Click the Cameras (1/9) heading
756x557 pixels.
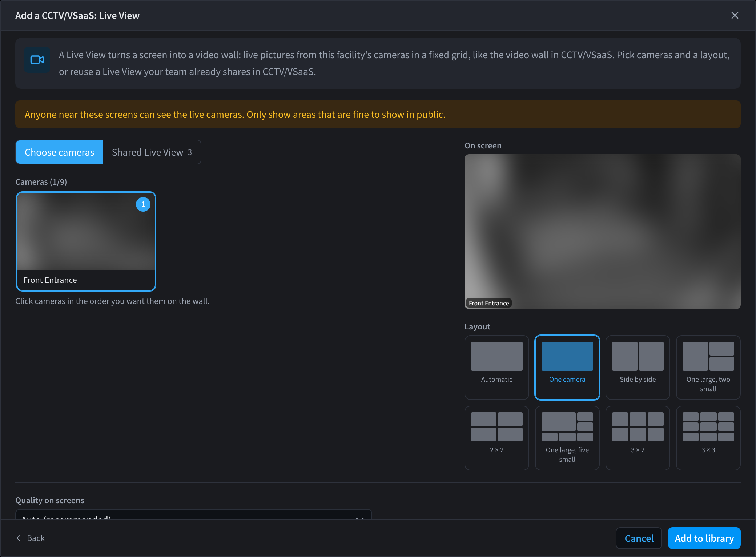(41, 182)
